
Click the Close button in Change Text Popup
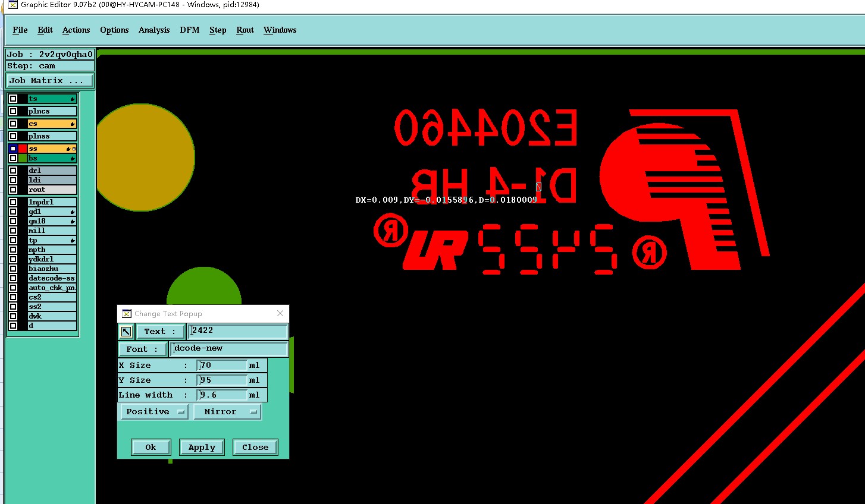(255, 447)
